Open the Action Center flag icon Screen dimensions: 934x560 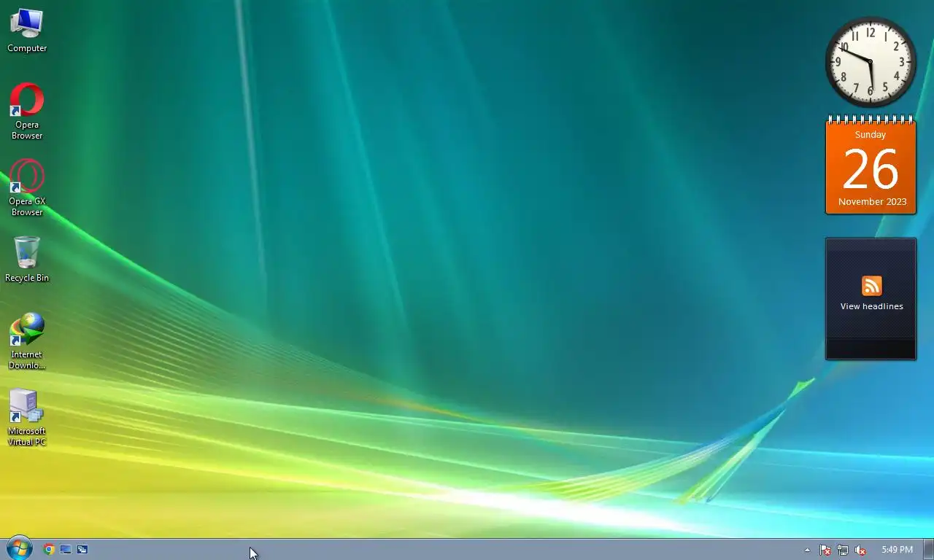pyautogui.click(x=825, y=550)
